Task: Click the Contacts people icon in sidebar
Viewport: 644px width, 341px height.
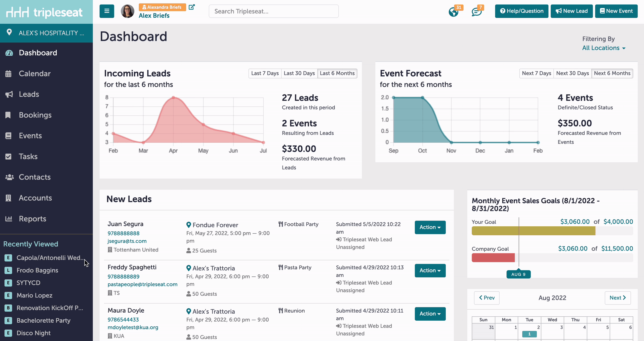Action: click(x=10, y=177)
